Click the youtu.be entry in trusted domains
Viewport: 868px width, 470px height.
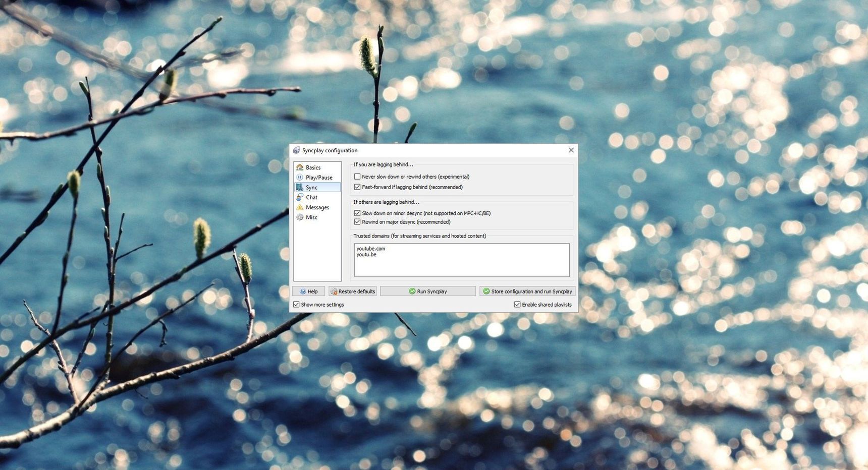point(366,255)
